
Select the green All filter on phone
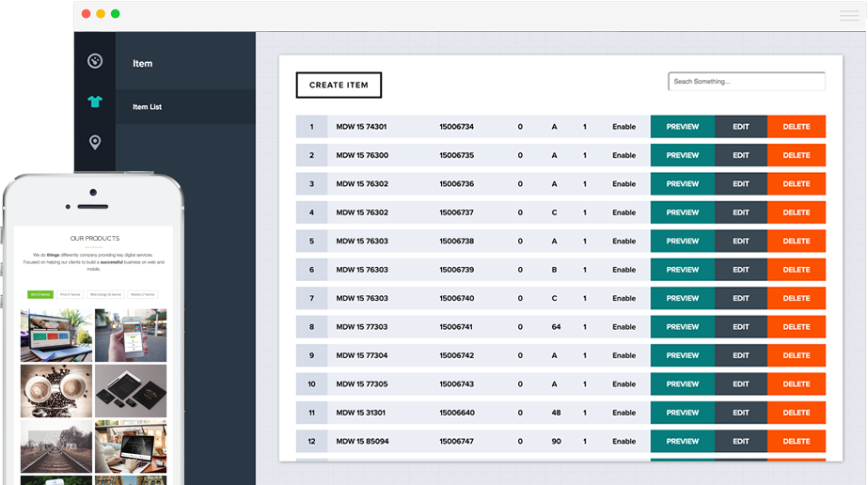tap(40, 294)
